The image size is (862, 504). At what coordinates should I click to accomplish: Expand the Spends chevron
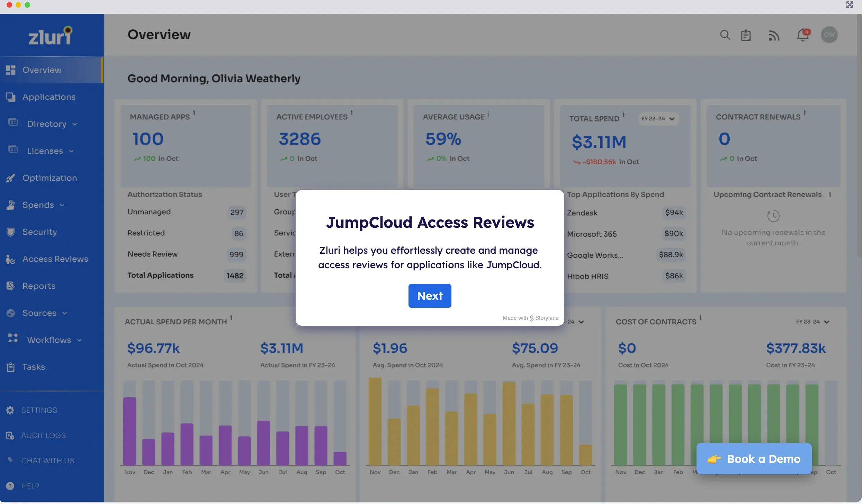point(62,205)
